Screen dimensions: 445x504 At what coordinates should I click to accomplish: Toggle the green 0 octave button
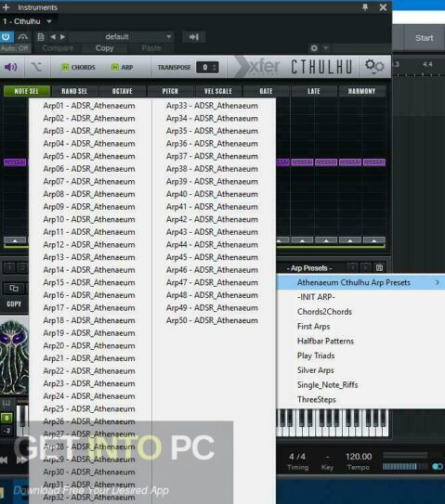(7, 418)
